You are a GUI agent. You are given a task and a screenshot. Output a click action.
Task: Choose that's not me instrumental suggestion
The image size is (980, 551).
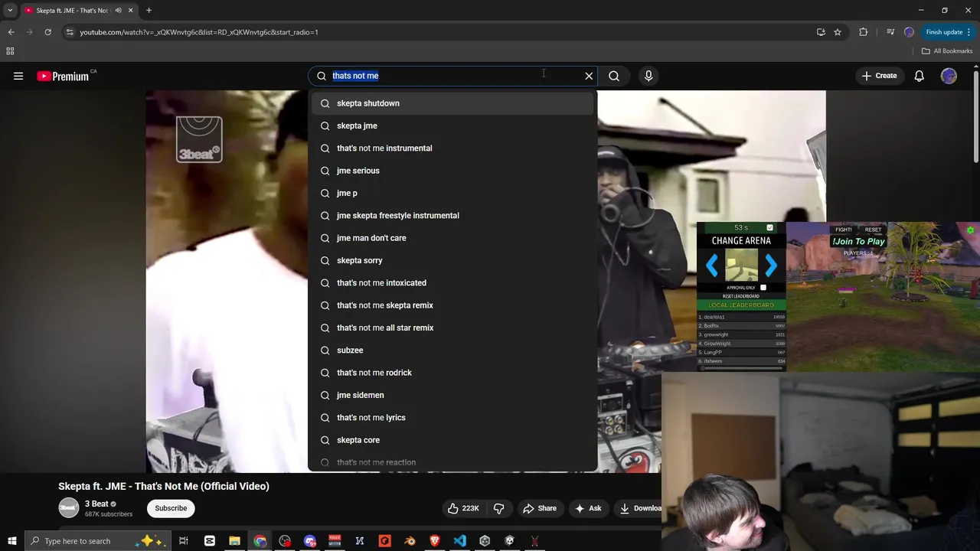[452, 148]
